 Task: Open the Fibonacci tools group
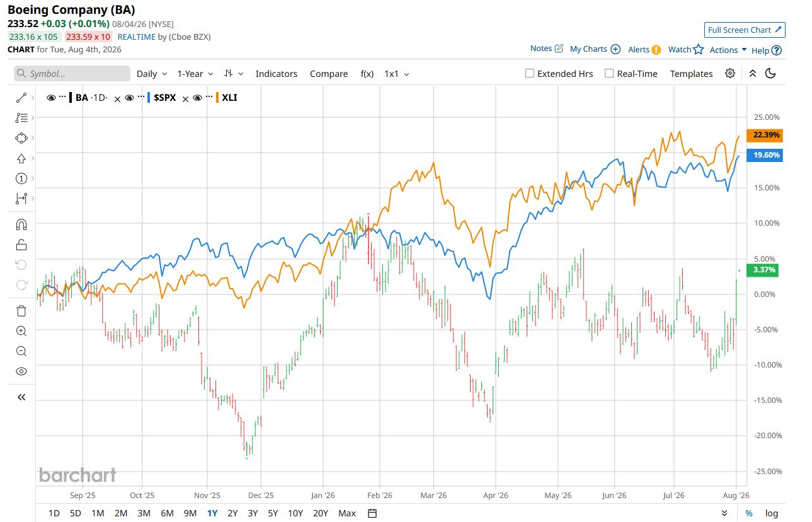click(x=21, y=118)
